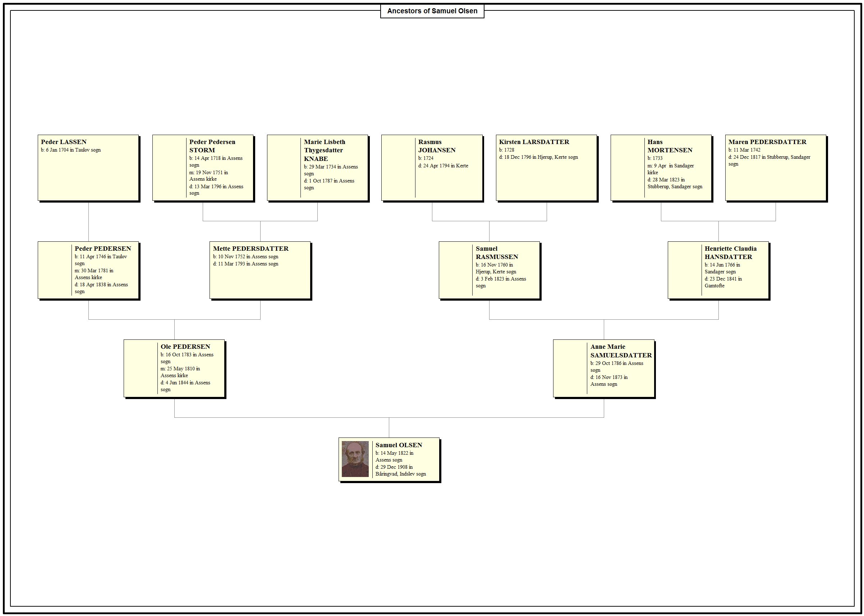The image size is (864, 616).
Task: Click Samuel Olsen's portrait photo
Action: coord(355,459)
